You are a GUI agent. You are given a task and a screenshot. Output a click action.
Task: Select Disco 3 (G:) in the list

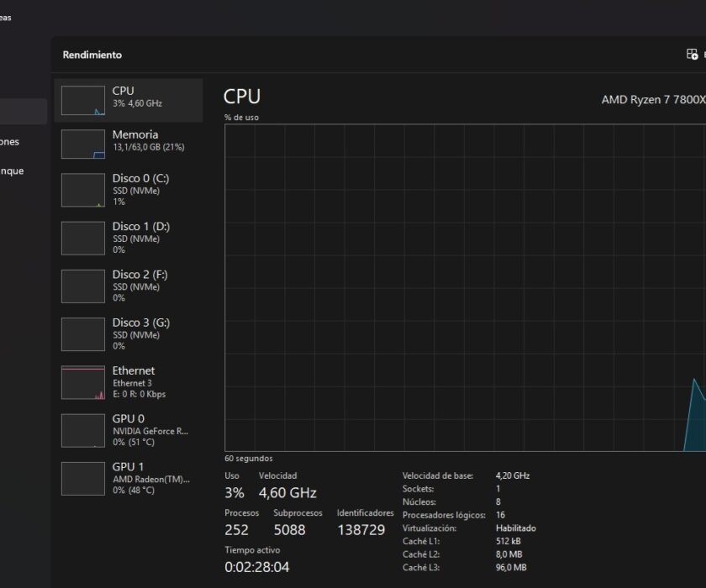tap(129, 334)
